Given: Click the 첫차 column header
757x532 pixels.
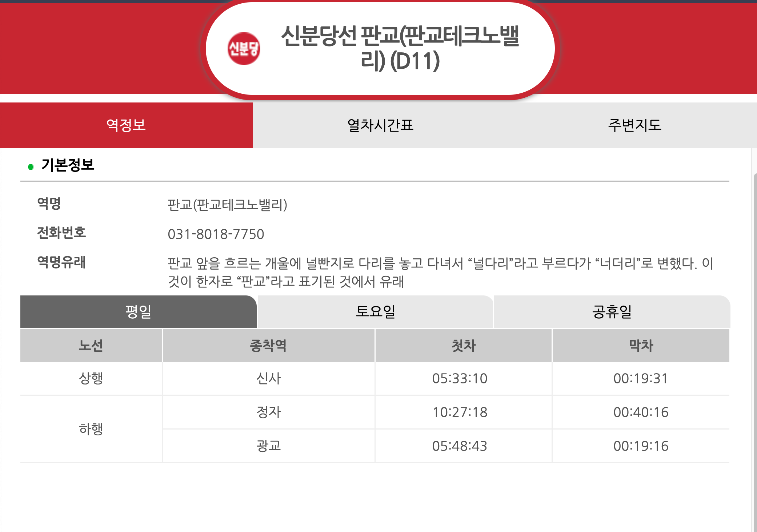Looking at the screenshot, I should click(462, 346).
